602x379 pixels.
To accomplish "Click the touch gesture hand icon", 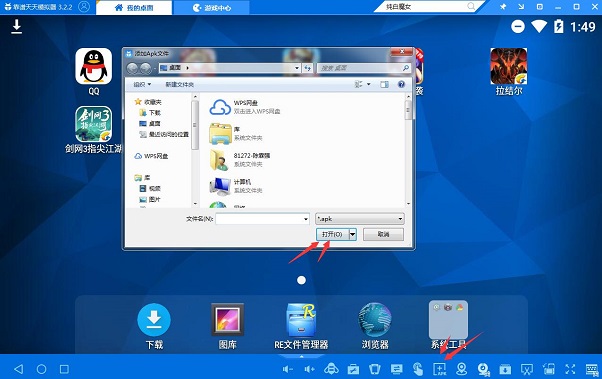I will tap(418, 369).
